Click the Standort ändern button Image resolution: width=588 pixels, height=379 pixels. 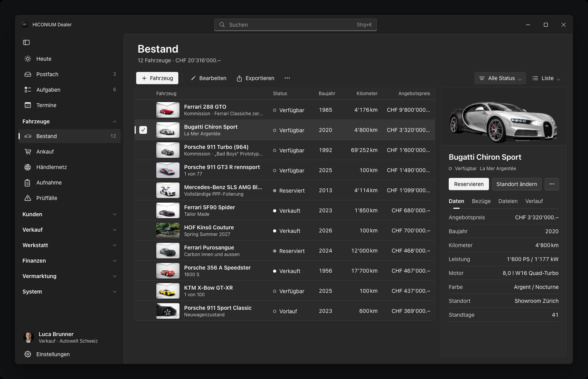tap(517, 184)
